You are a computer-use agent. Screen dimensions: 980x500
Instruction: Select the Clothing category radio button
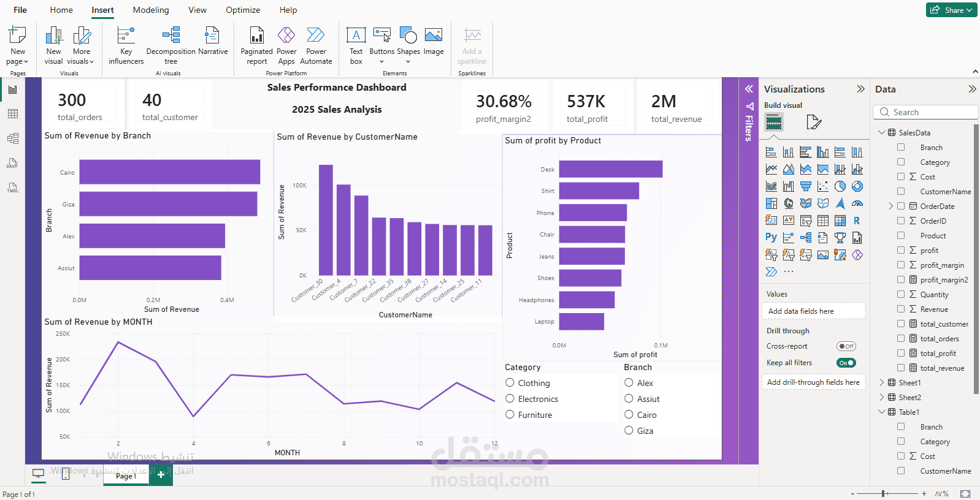pos(510,383)
